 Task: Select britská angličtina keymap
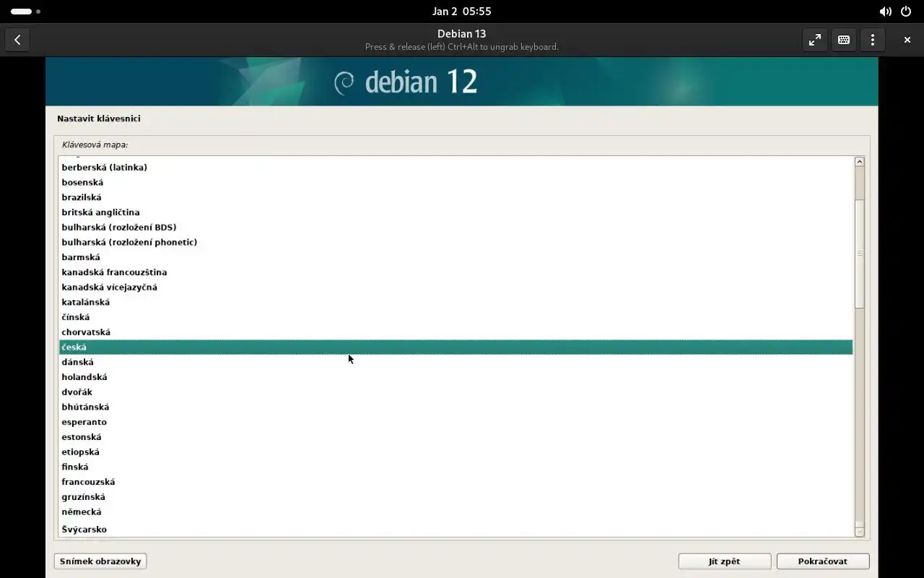(456, 212)
